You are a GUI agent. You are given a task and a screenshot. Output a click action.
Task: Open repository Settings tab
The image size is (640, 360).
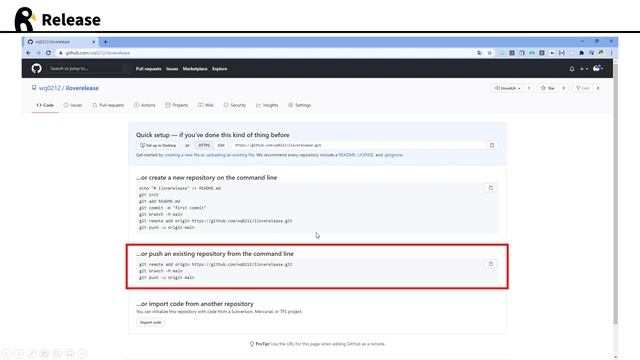click(300, 105)
